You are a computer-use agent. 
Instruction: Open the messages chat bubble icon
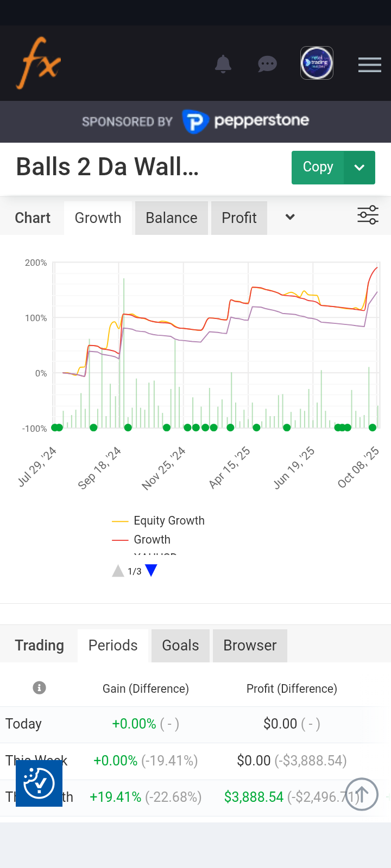(267, 64)
